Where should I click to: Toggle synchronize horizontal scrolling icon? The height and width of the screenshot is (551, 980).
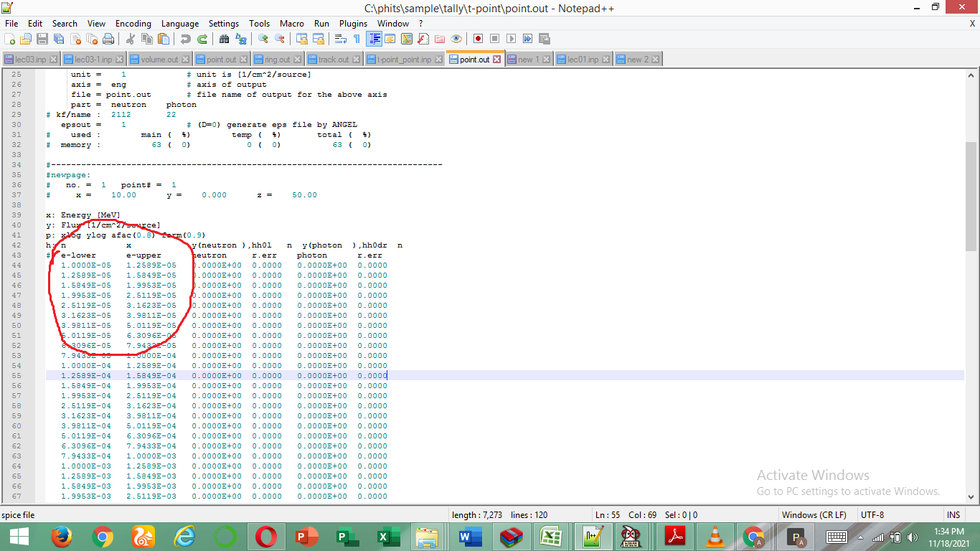[319, 39]
